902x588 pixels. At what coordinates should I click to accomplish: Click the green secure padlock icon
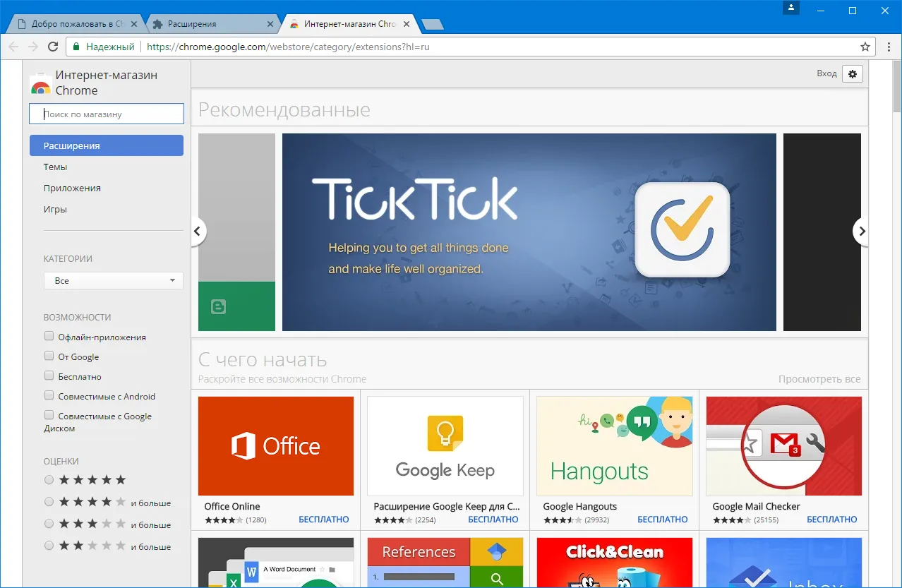pos(76,47)
